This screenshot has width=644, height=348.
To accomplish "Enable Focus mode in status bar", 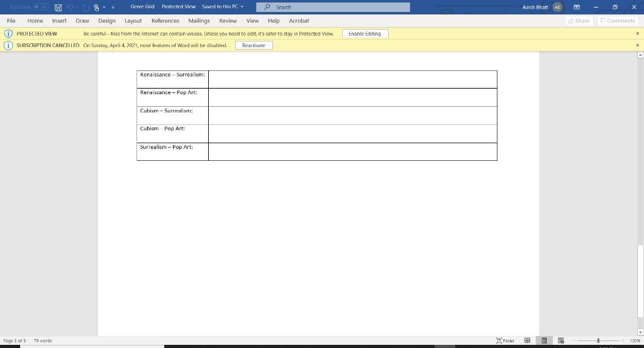I will [505, 340].
